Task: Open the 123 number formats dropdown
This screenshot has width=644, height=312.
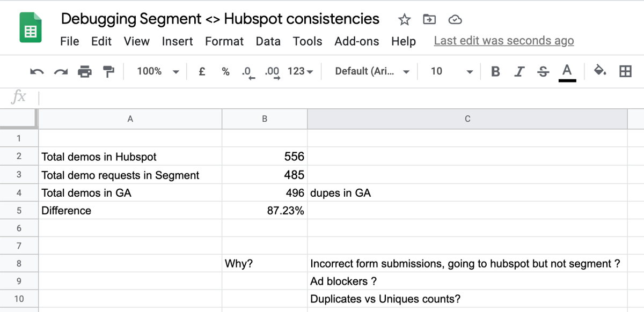Action: pos(301,71)
